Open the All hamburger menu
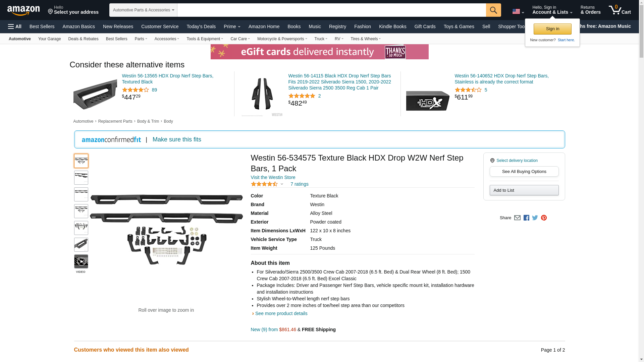Image resolution: width=644 pixels, height=362 pixels. coord(15,26)
